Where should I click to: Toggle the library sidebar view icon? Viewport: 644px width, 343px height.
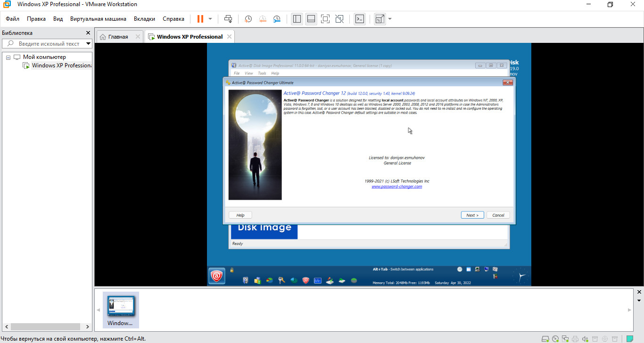(x=297, y=19)
